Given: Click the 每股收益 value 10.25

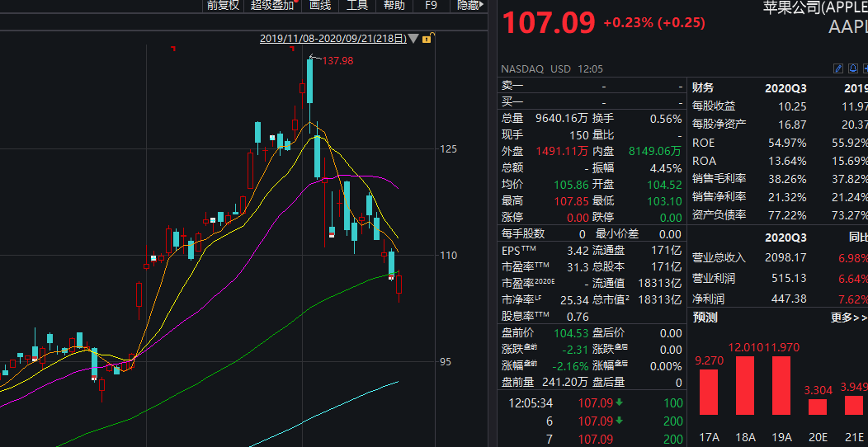Looking at the screenshot, I should (x=792, y=106).
